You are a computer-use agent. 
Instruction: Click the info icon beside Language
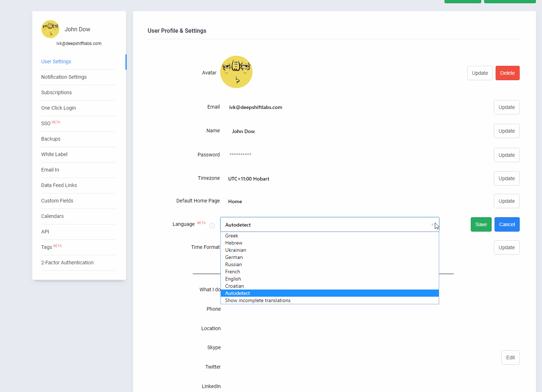[212, 225]
